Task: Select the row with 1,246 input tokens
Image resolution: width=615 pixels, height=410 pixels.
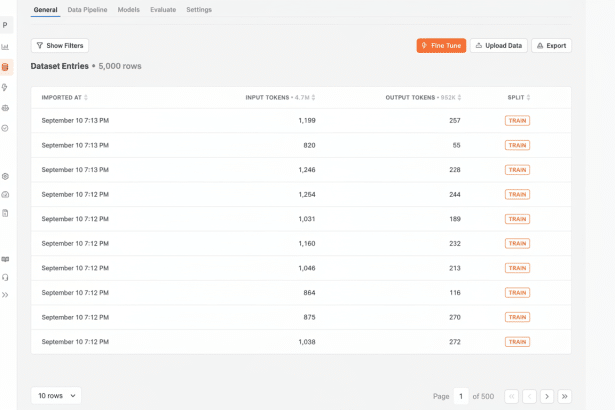Action: click(301, 170)
